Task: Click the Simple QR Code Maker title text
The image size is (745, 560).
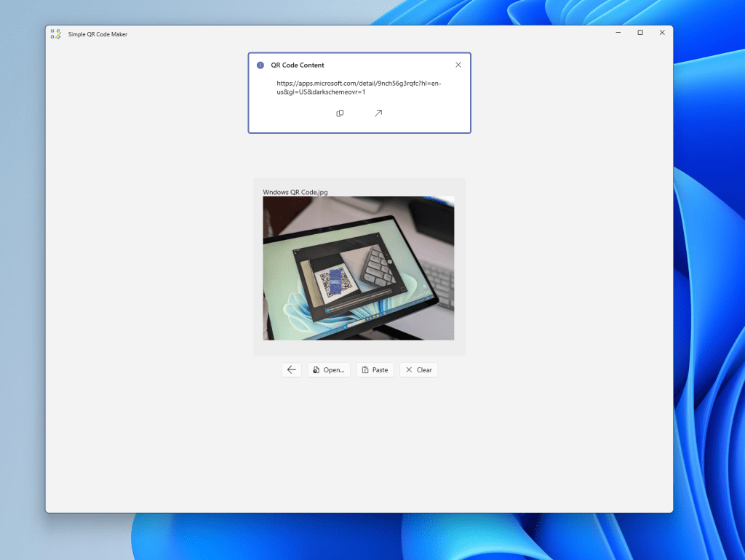Action: click(97, 34)
